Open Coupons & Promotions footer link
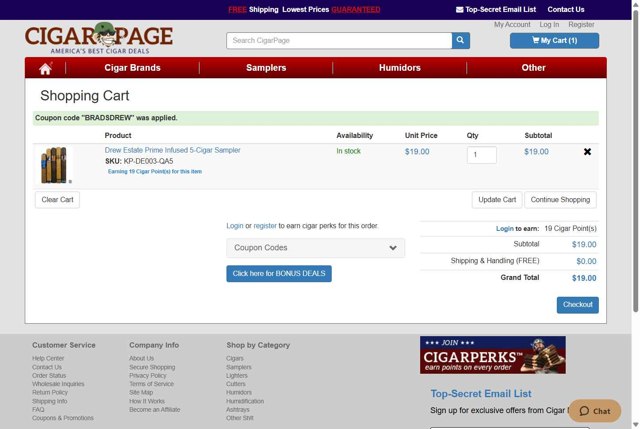The image size is (640, 429). pos(63,418)
